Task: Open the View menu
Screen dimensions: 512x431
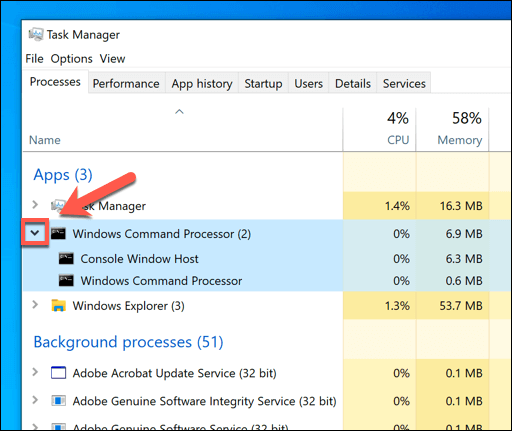Action: pyautogui.click(x=112, y=59)
